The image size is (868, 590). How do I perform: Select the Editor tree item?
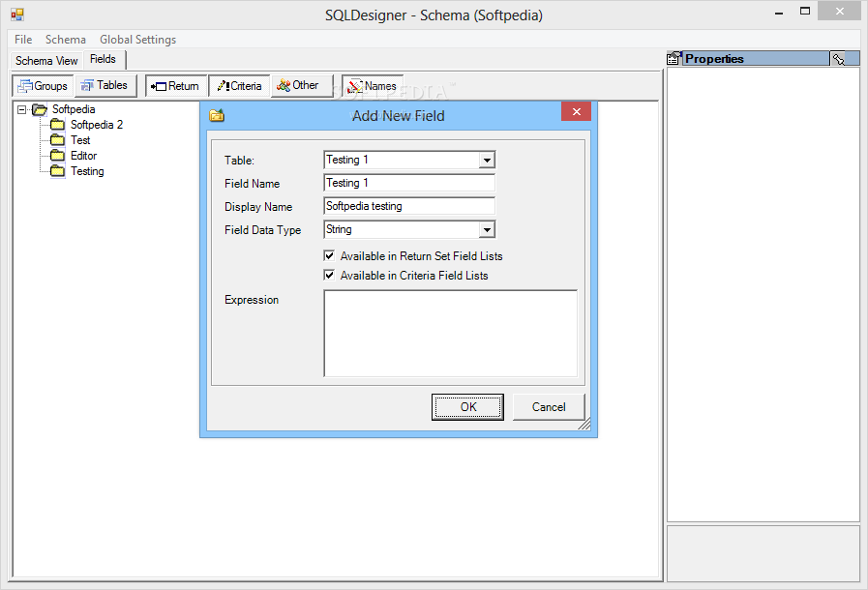[83, 156]
